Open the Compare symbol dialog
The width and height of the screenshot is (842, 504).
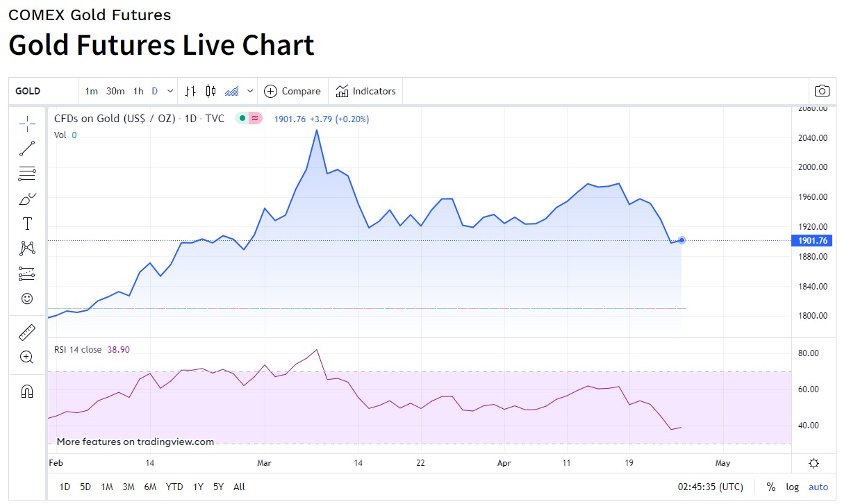[x=292, y=91]
